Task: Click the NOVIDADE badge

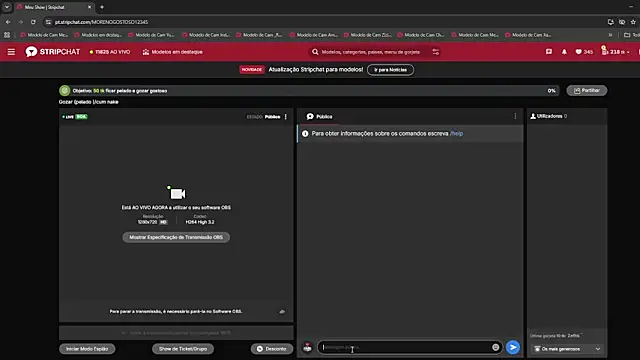Action: 251,70
